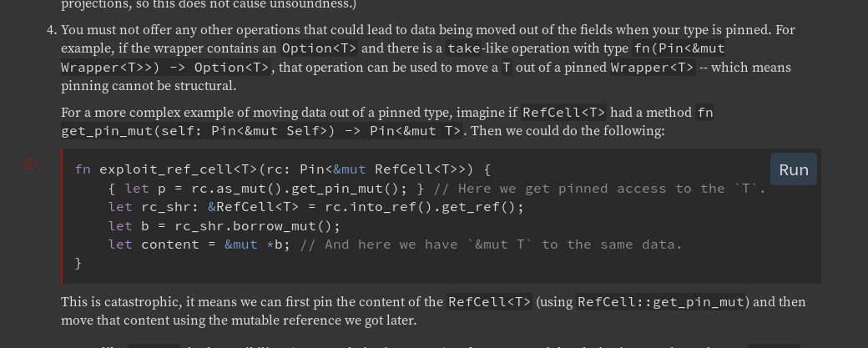
Task: Click the comment 'Here we get pinned access'
Action: click(x=599, y=188)
